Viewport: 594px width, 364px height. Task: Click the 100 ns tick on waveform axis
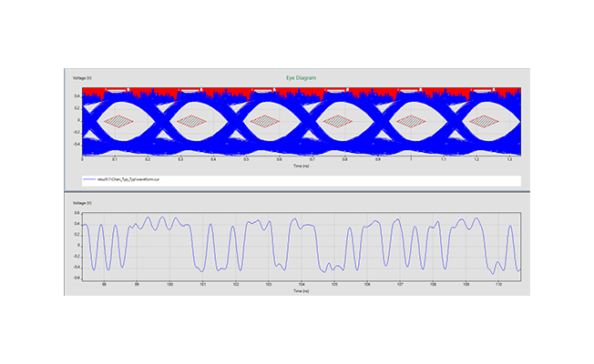point(170,284)
